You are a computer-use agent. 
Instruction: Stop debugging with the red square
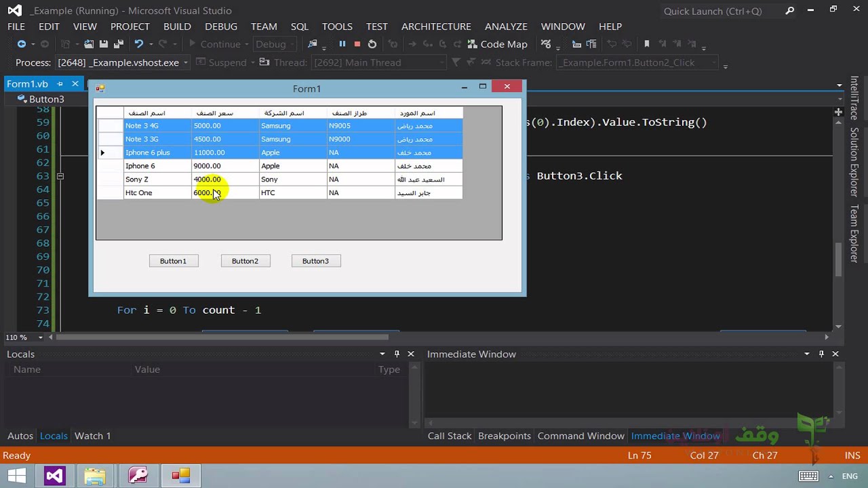357,44
